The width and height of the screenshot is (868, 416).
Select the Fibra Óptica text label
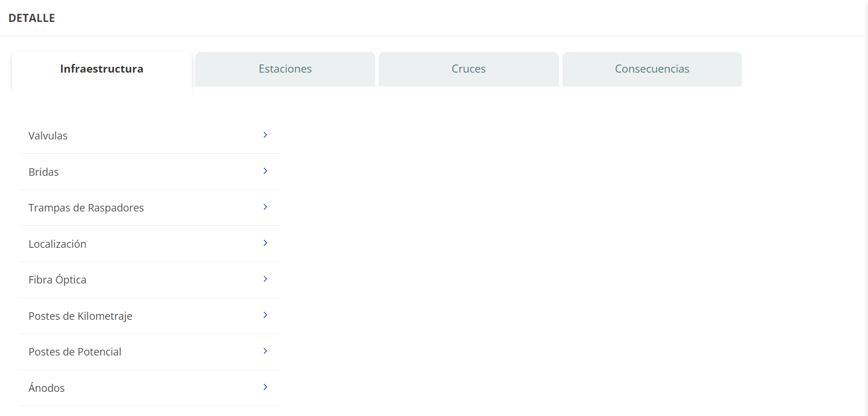pyautogui.click(x=58, y=280)
